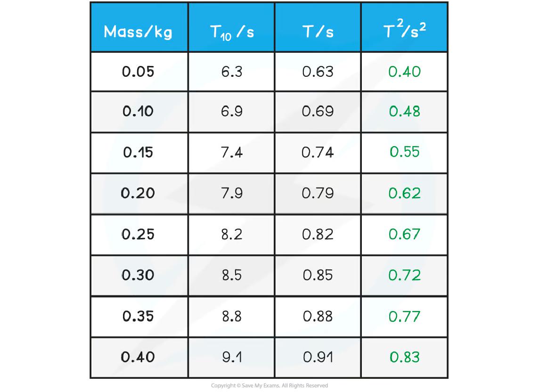Click the Save My Exams copyright text

tap(269, 385)
